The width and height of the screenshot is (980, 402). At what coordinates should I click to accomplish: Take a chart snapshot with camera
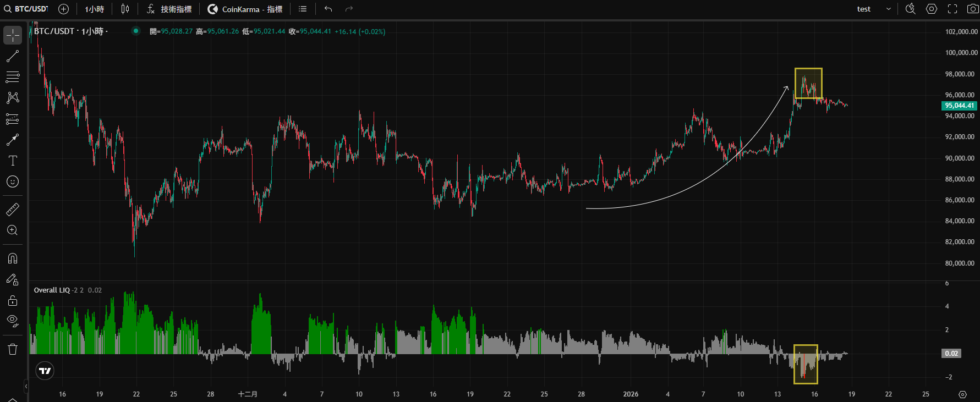[x=973, y=9]
